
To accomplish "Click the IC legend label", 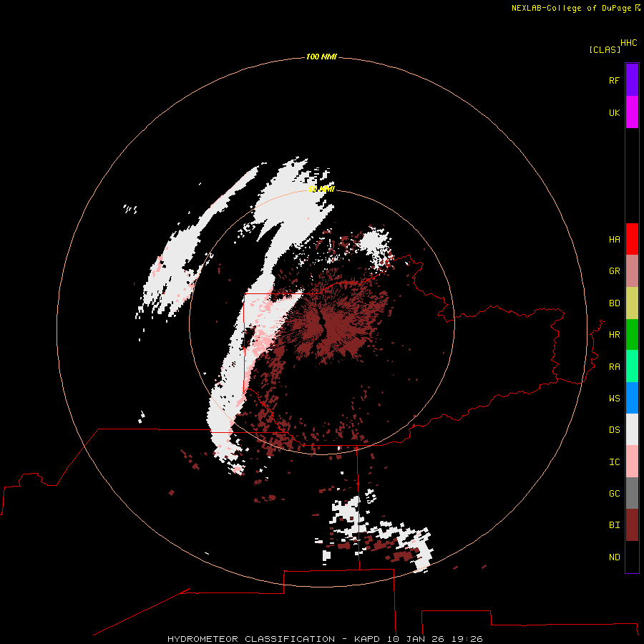I will pyautogui.click(x=614, y=462).
